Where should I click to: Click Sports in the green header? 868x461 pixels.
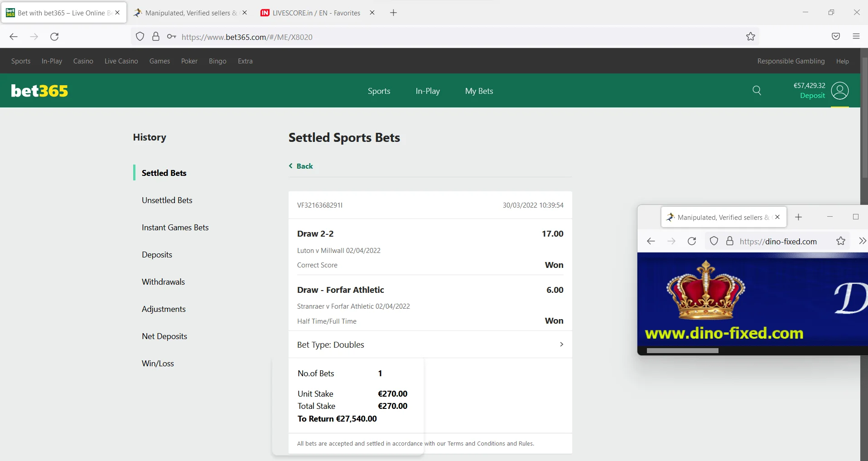click(x=379, y=91)
